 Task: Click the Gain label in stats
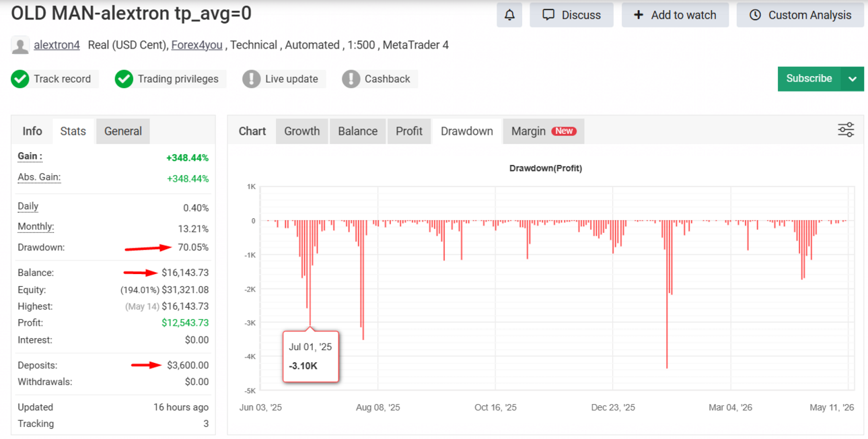coord(30,156)
